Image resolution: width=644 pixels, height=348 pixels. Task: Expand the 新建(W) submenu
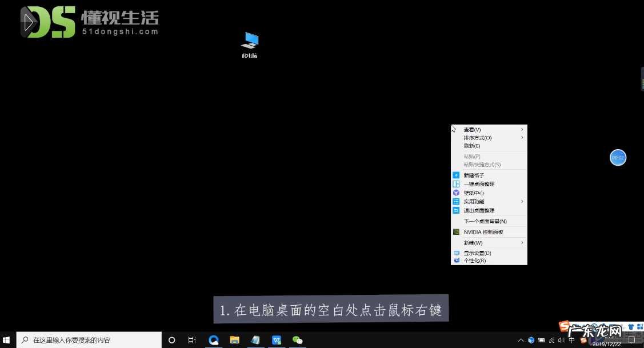(471, 242)
